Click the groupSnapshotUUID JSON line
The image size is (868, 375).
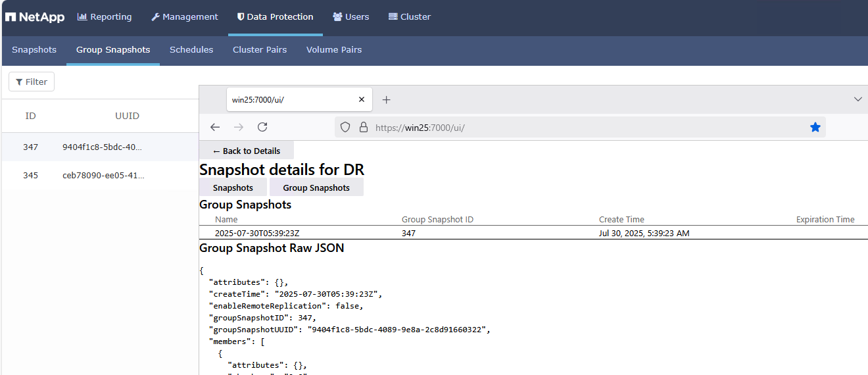coord(350,329)
